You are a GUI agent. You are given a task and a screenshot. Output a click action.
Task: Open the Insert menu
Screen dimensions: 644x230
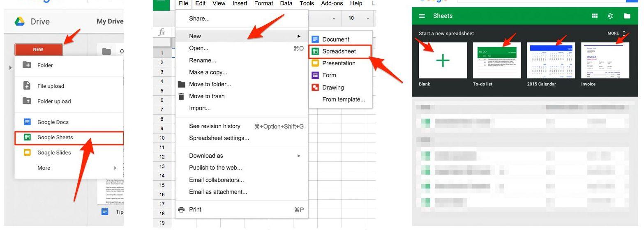(240, 3)
